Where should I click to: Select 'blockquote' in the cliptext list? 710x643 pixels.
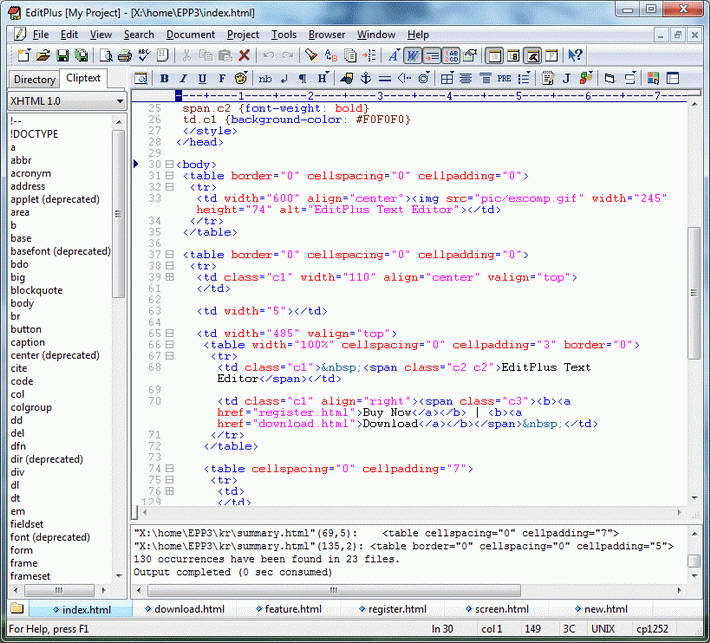click(36, 291)
